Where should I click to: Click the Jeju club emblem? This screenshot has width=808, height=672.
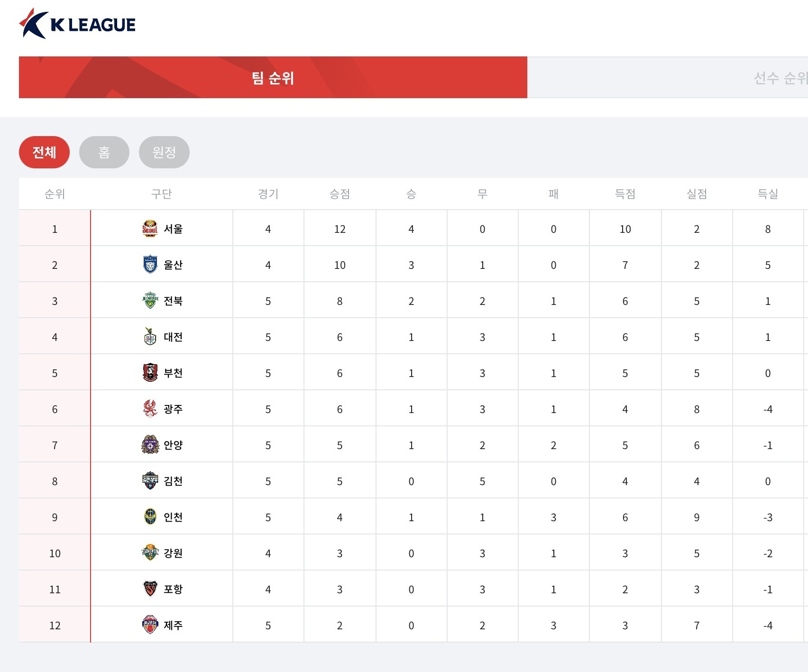click(x=150, y=625)
